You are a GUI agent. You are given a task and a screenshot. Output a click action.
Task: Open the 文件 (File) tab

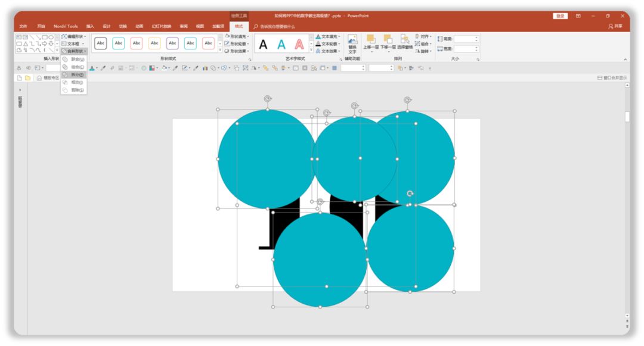click(23, 26)
